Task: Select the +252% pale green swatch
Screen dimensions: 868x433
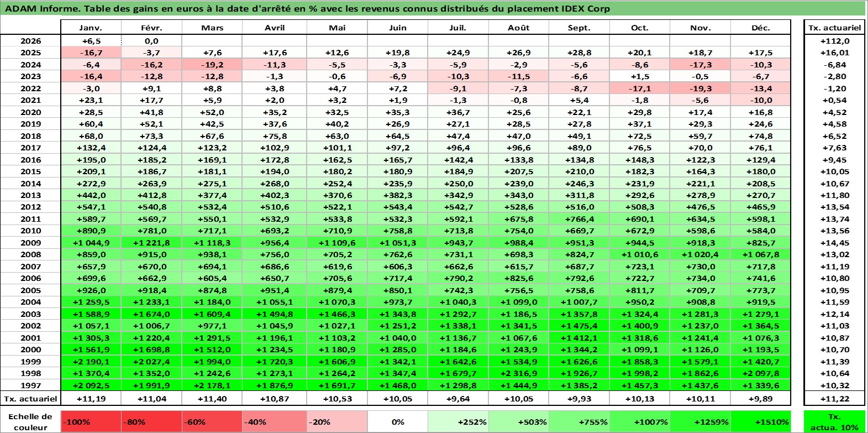Action: [458, 421]
